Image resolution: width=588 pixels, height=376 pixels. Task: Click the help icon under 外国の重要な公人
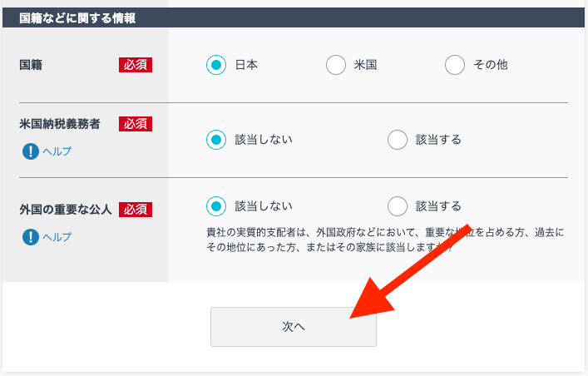(31, 237)
